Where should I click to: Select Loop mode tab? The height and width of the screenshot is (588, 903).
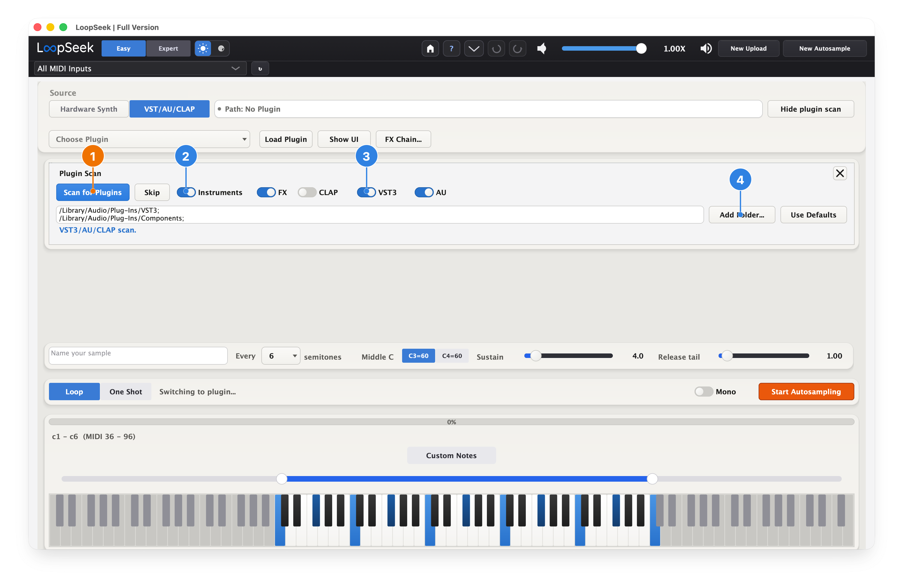pyautogui.click(x=74, y=392)
